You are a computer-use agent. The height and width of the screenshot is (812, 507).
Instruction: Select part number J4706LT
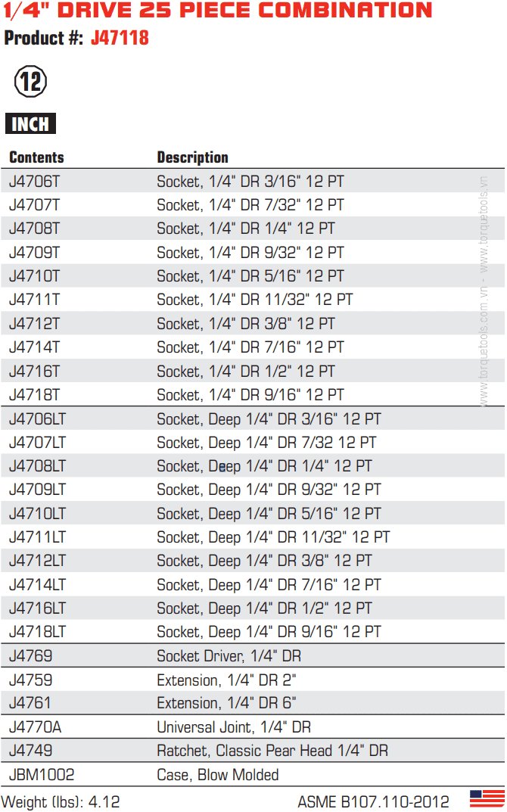pyautogui.click(x=38, y=418)
